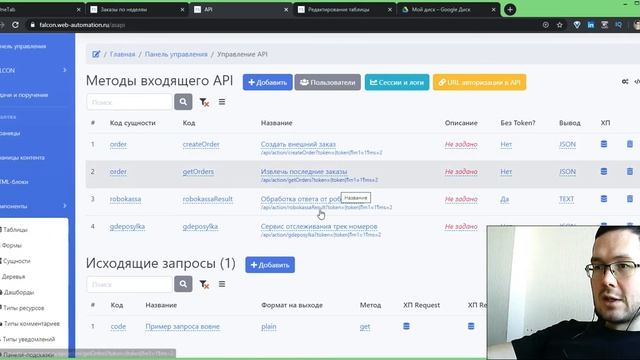Click the robokassa entity link
The height and width of the screenshot is (360, 640).
(125, 199)
